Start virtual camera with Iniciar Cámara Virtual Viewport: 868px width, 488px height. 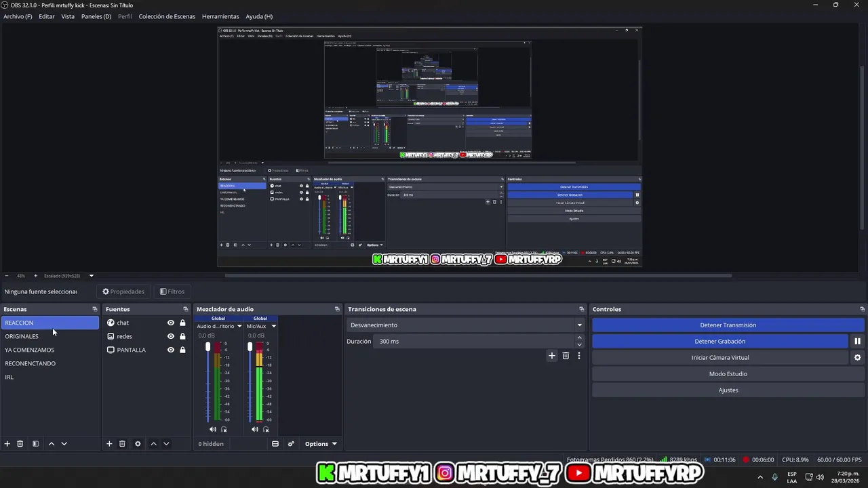click(720, 358)
